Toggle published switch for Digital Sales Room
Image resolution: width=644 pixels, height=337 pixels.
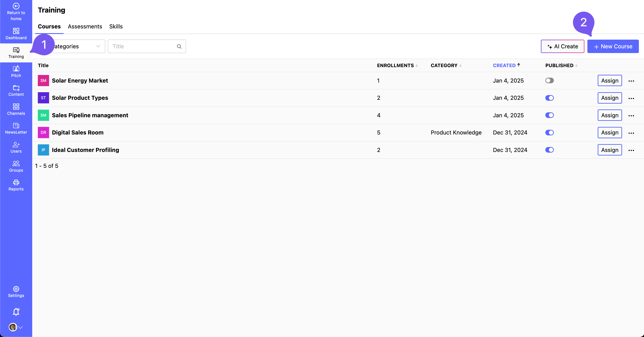click(549, 132)
